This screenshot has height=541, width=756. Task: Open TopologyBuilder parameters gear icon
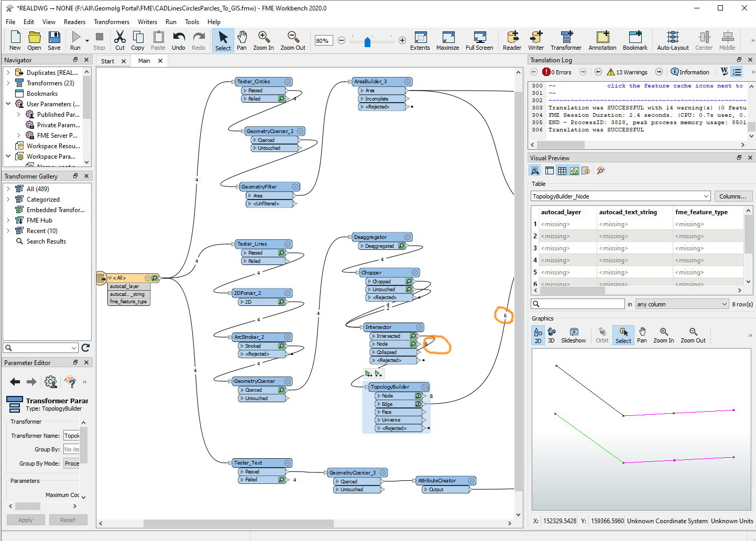[424, 387]
